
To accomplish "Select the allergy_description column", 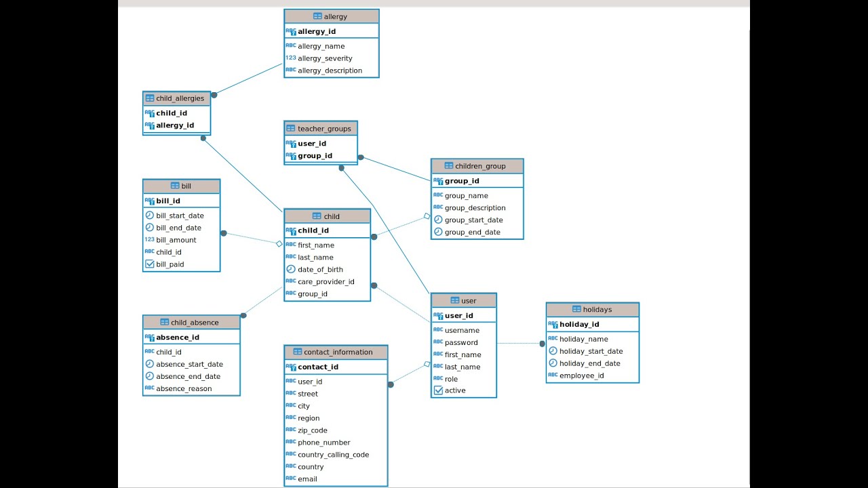I will (330, 70).
